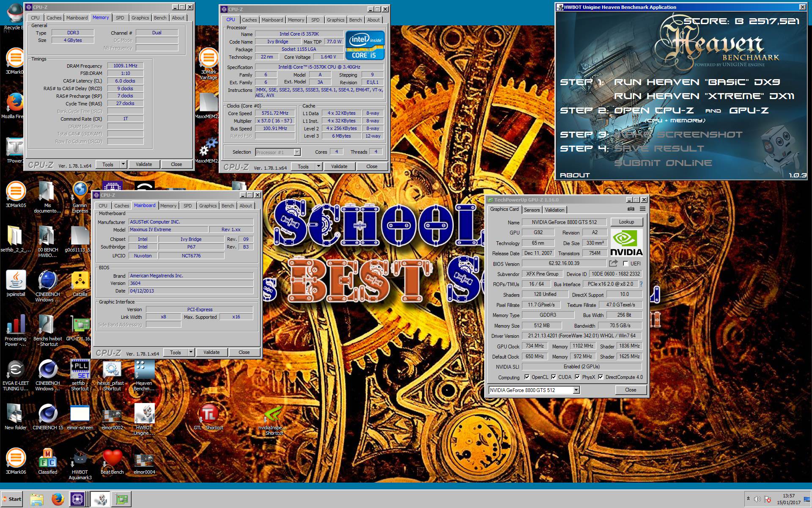Open the Heaven Benchmark desktop icon
This screenshot has height=508, width=812.
coord(144,375)
